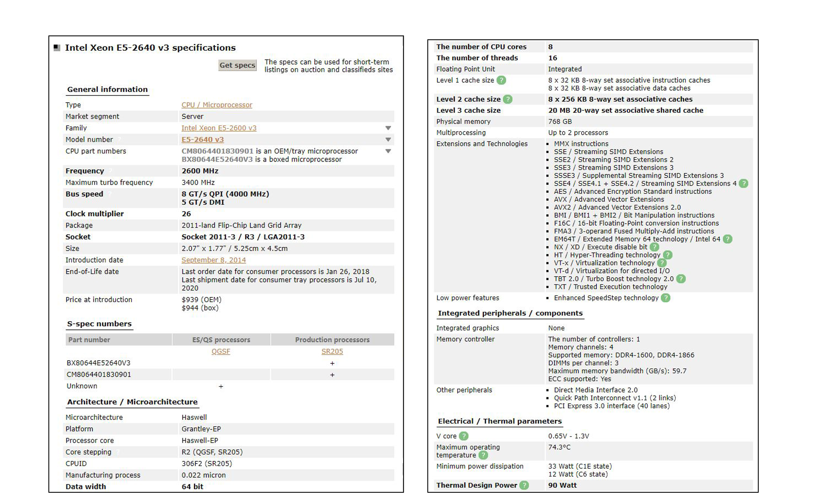815x504 pixels.
Task: Click the 768 GB physical memory value
Action: [x=560, y=122]
